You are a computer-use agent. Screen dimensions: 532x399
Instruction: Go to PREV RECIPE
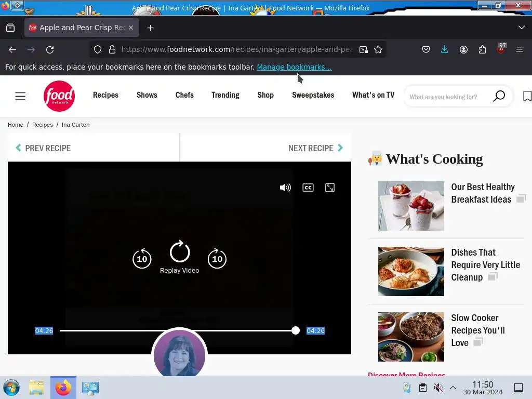(43, 148)
